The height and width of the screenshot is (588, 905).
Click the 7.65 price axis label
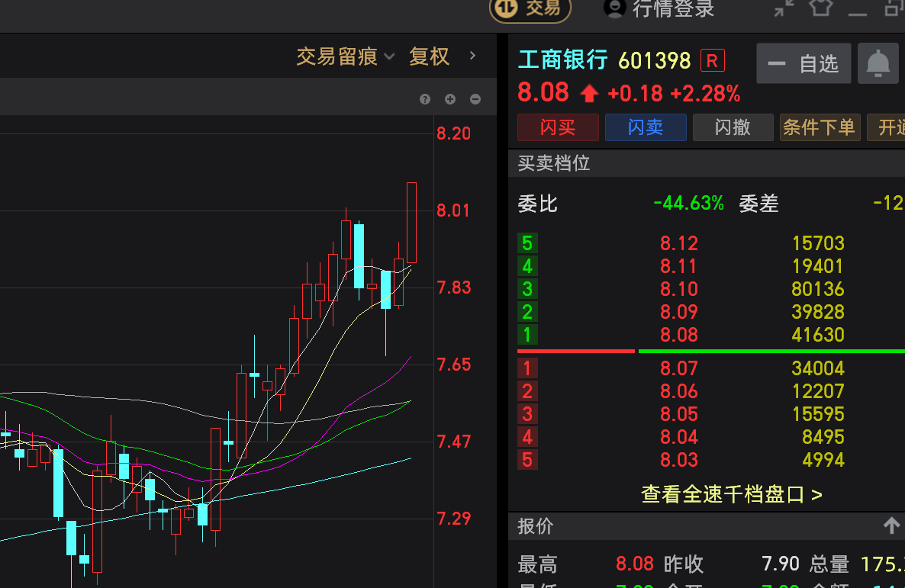454,365
